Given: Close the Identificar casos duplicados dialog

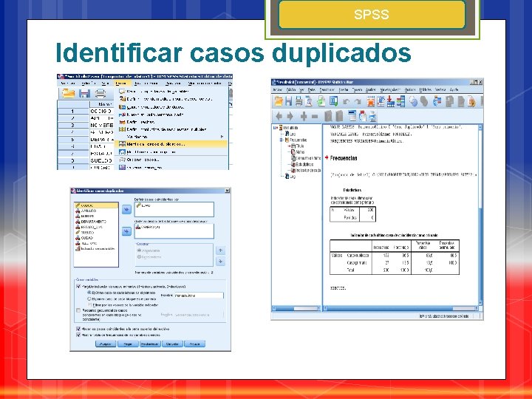Looking at the screenshot, I should (228, 191).
